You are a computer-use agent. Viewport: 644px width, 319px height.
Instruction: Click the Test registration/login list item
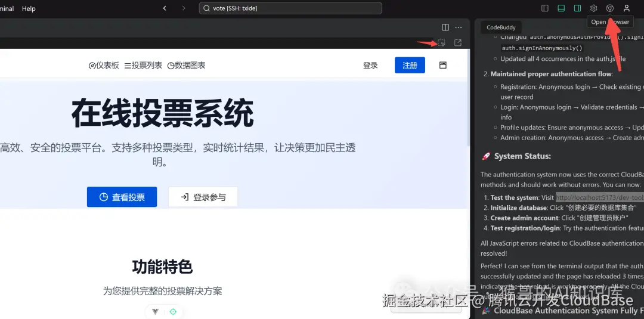point(567,228)
